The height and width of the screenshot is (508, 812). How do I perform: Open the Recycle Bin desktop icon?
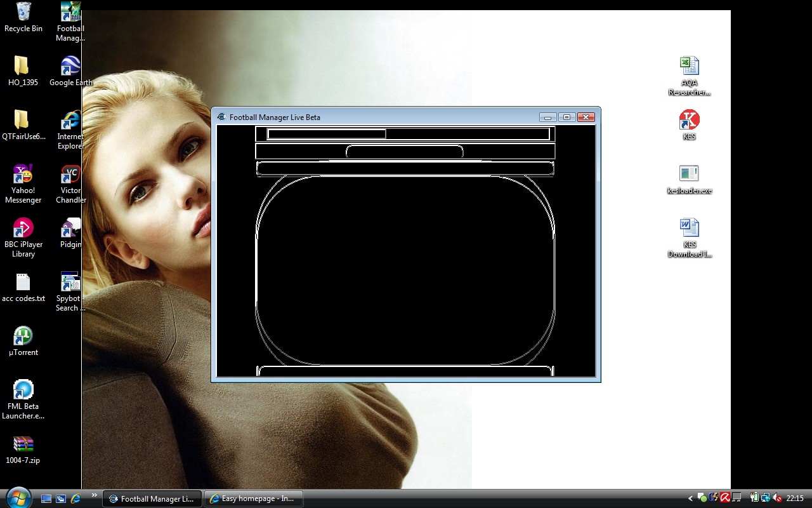pyautogui.click(x=23, y=17)
